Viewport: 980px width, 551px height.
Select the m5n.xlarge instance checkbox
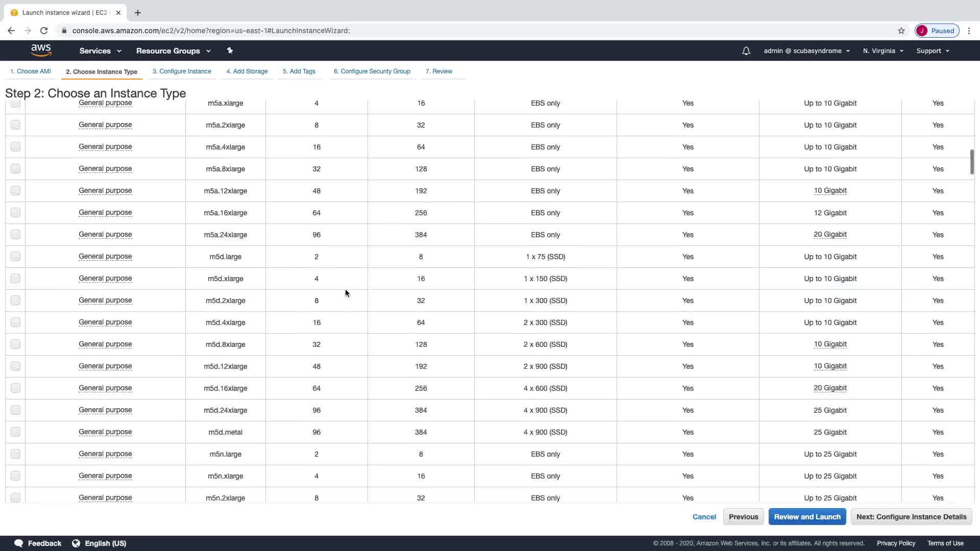point(15,475)
